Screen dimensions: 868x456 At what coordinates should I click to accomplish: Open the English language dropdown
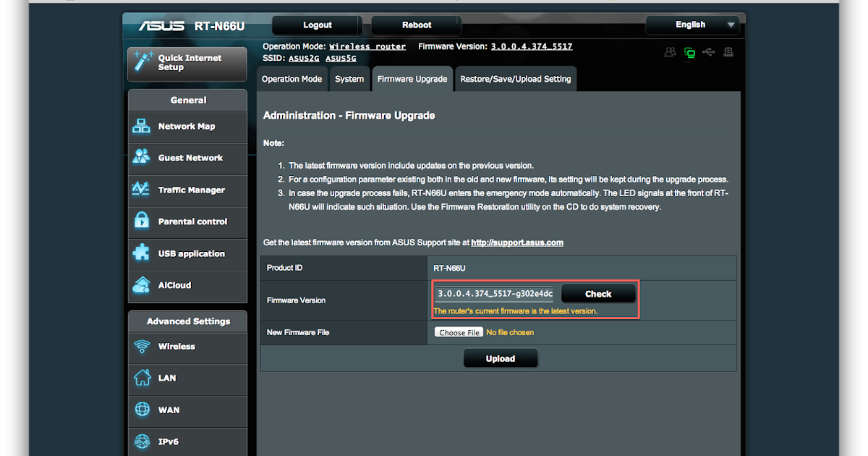click(x=692, y=24)
